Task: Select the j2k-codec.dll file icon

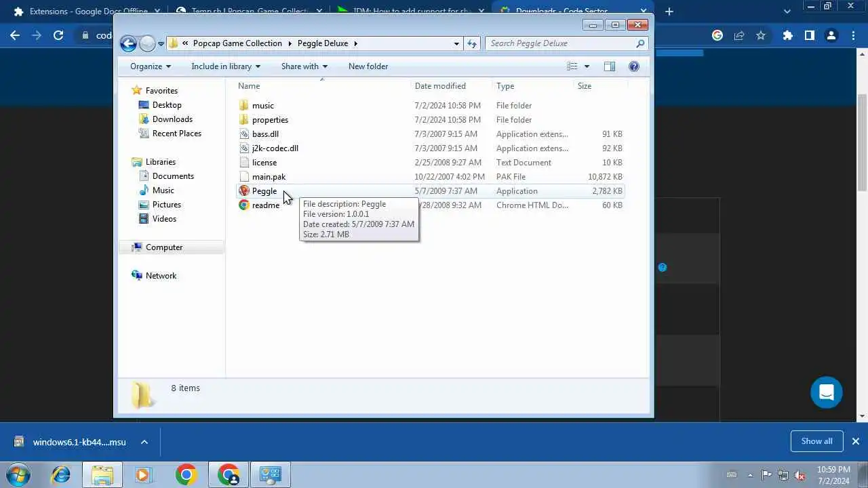Action: click(244, 148)
